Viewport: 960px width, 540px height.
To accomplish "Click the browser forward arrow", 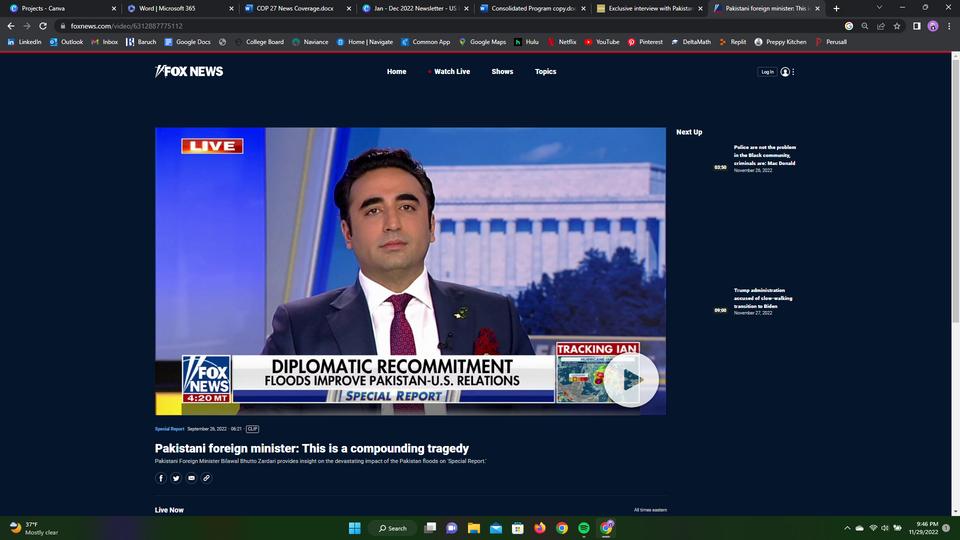I will pyautogui.click(x=27, y=26).
